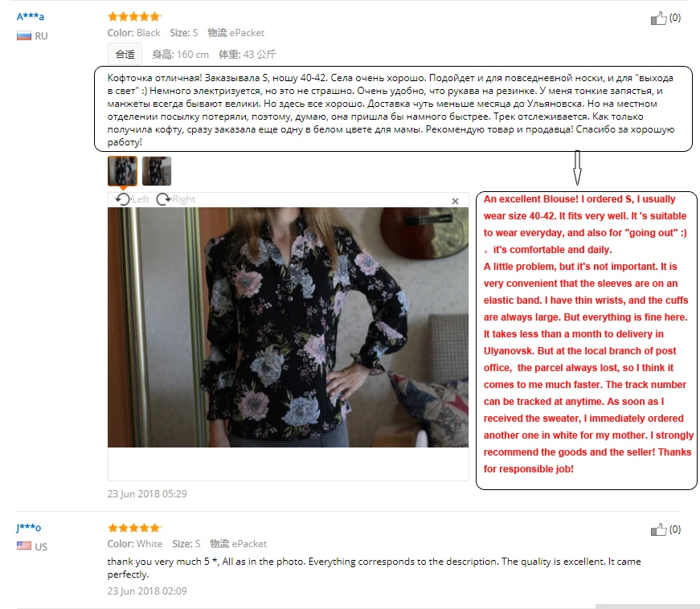700x609 pixels.
Task: Click the reviewer name A***a
Action: (x=31, y=17)
